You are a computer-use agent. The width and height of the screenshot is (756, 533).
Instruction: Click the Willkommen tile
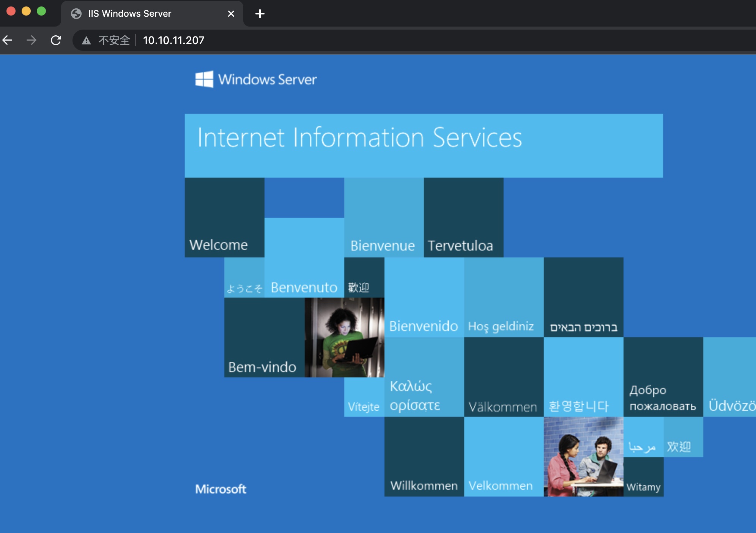tap(424, 456)
